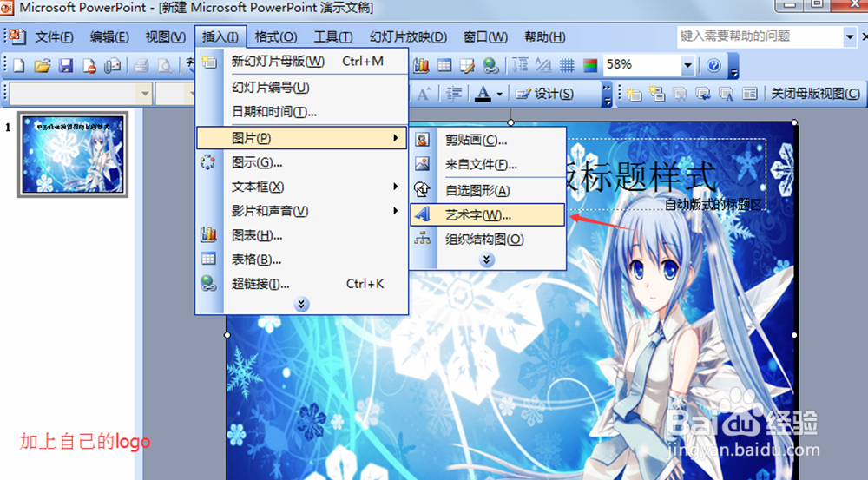Click the Tables and Borders pencil icon
The height and width of the screenshot is (480, 868).
pos(467,65)
